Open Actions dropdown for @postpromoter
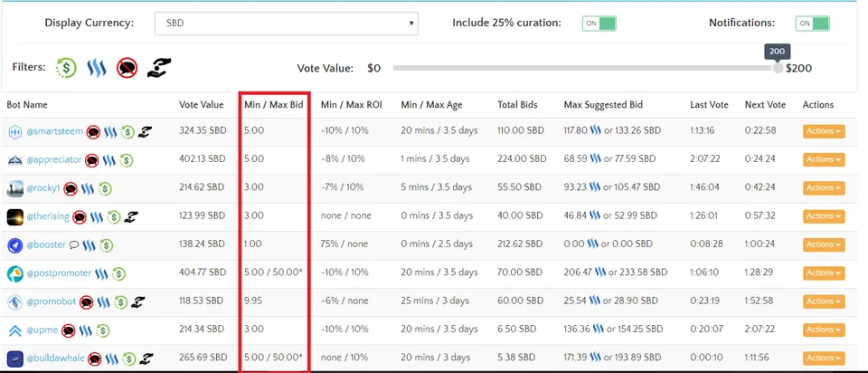Screen dimensions: 868x373 [824, 273]
